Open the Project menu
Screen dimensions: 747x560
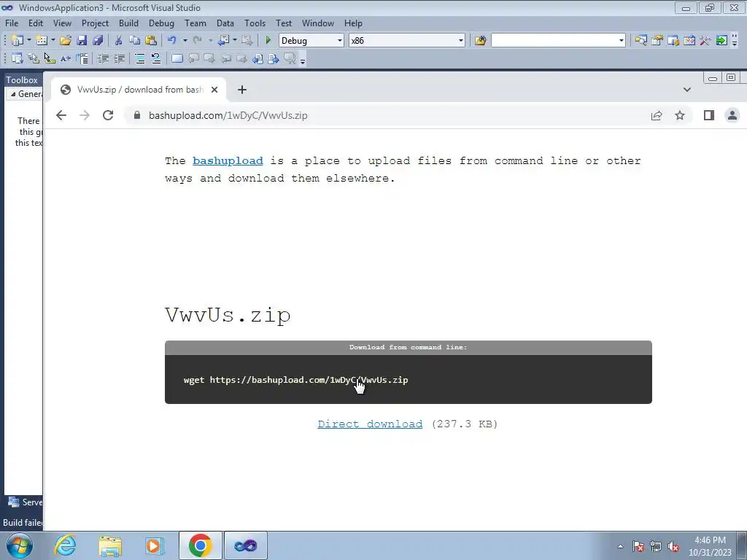pos(95,23)
